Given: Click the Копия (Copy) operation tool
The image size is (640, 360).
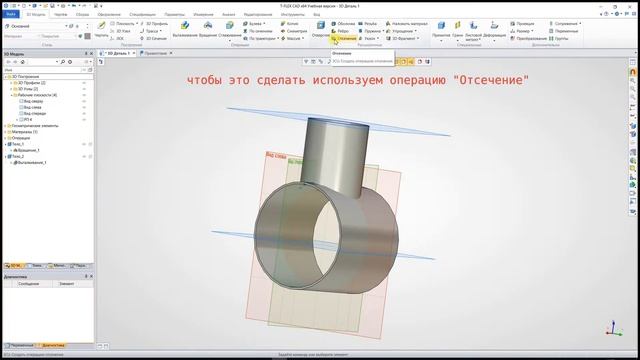Looking at the screenshot, I should 290,24.
